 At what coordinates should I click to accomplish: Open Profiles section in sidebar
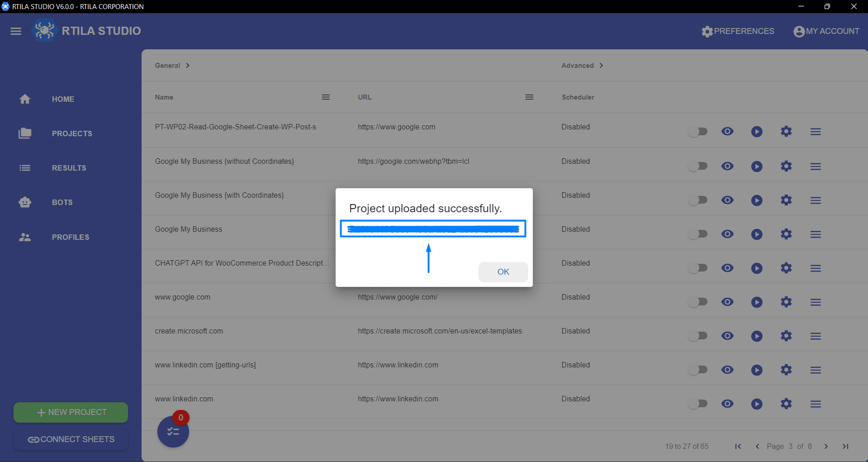(54, 237)
